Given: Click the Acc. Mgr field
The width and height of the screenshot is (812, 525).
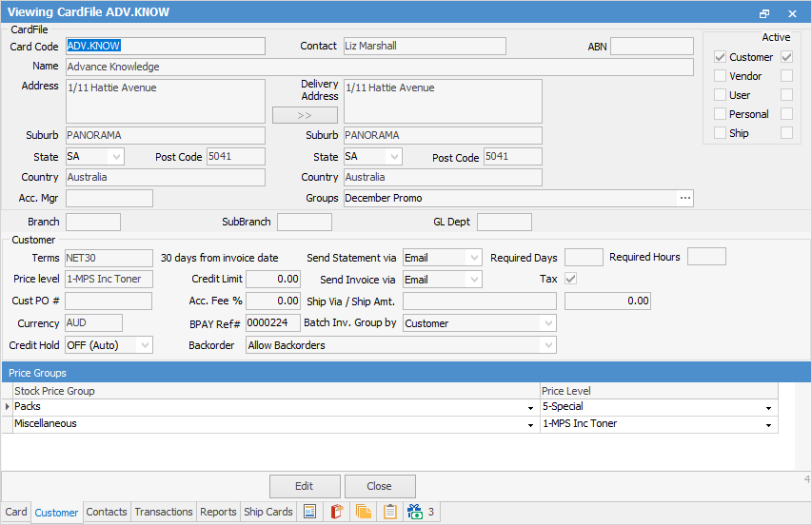Looking at the screenshot, I should pyautogui.click(x=109, y=198).
